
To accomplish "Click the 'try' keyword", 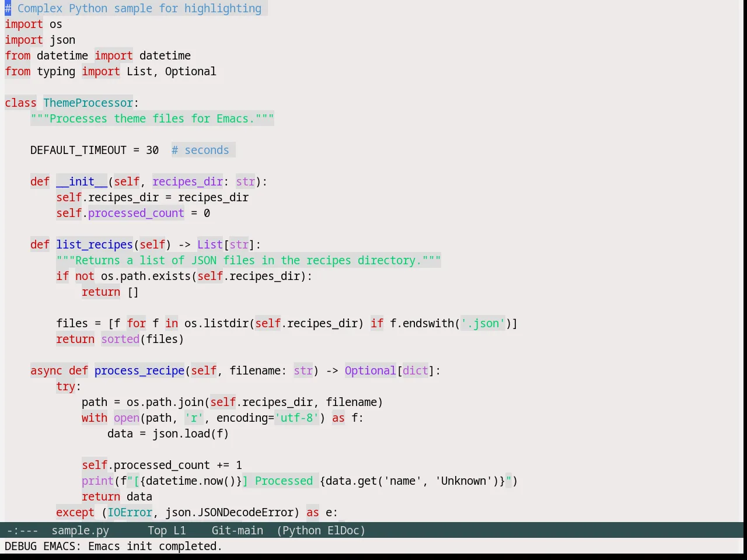I will (x=65, y=386).
